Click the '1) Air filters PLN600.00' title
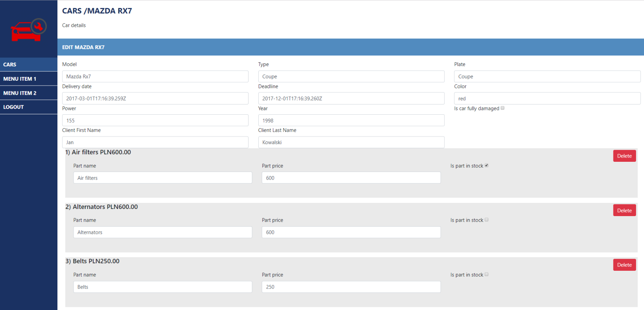This screenshot has width=644, height=310. [98, 152]
